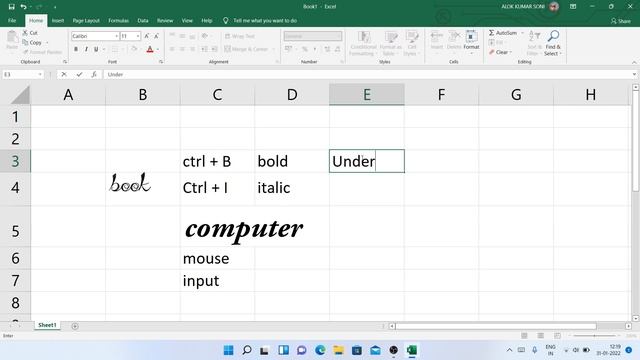This screenshot has height=360, width=640.
Task: Select the Sheet1 tab
Action: [x=47, y=325]
